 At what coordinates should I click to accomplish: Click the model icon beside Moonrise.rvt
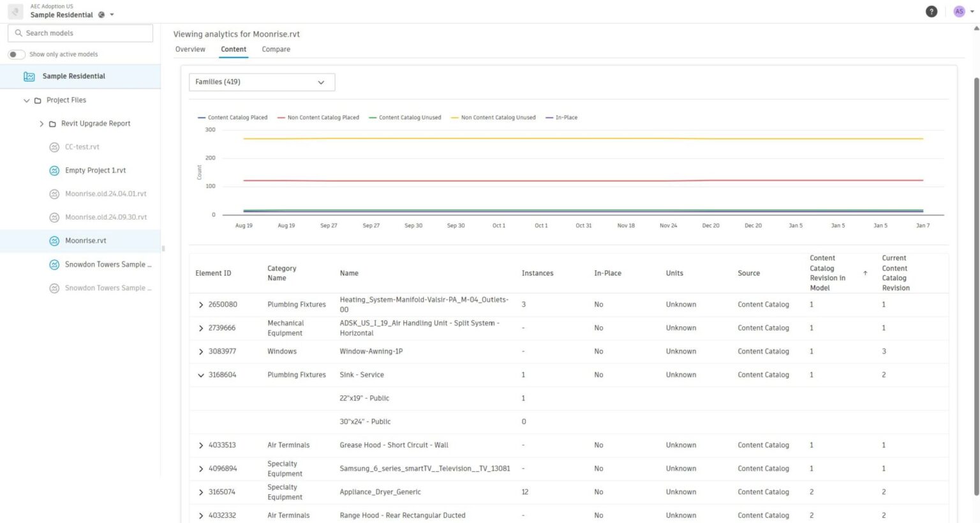point(54,241)
